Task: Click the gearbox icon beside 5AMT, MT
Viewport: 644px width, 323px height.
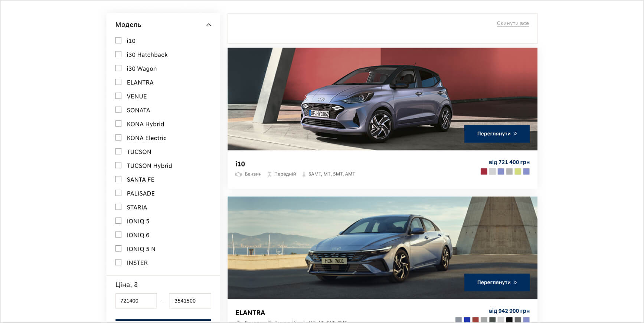Action: click(304, 174)
